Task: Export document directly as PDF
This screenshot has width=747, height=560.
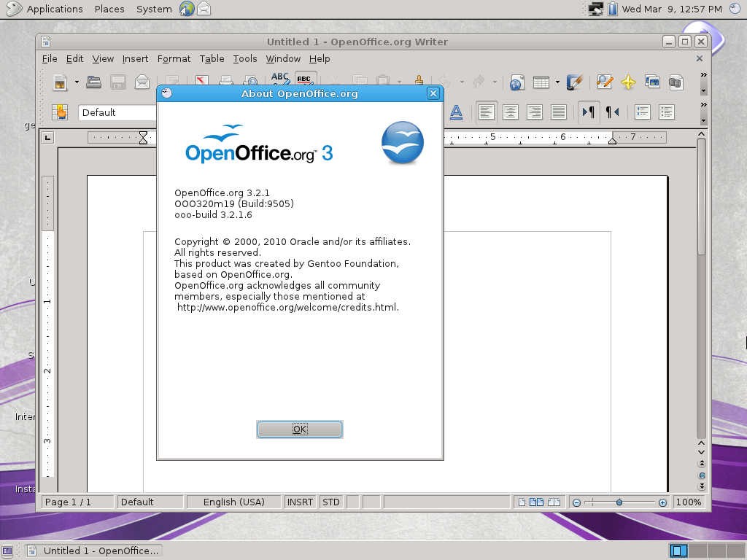Action: point(201,82)
